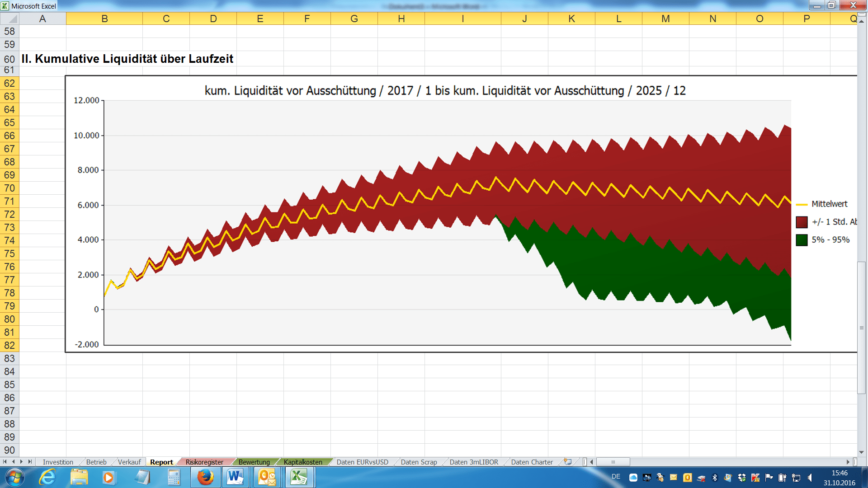Click the Insert Worksheet icon after Daten Charter

point(568,462)
